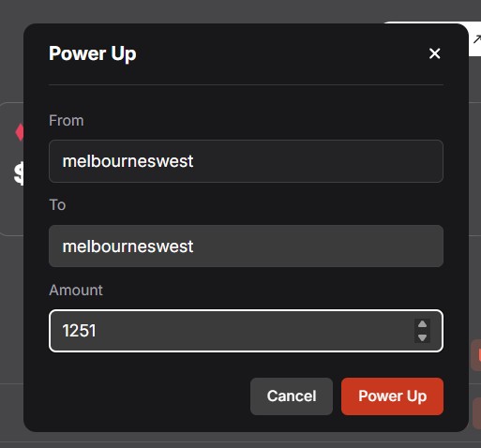Click the lower orange button at right edge

(477, 412)
